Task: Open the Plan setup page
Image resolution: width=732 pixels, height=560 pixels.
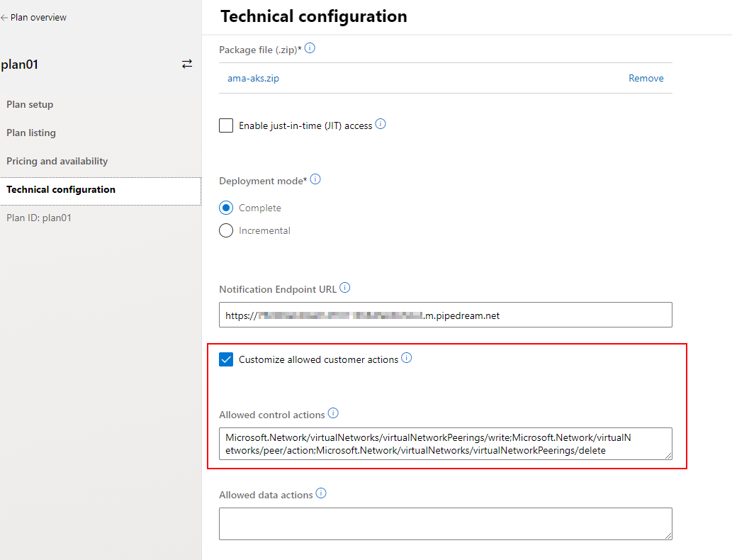Action: [x=30, y=104]
